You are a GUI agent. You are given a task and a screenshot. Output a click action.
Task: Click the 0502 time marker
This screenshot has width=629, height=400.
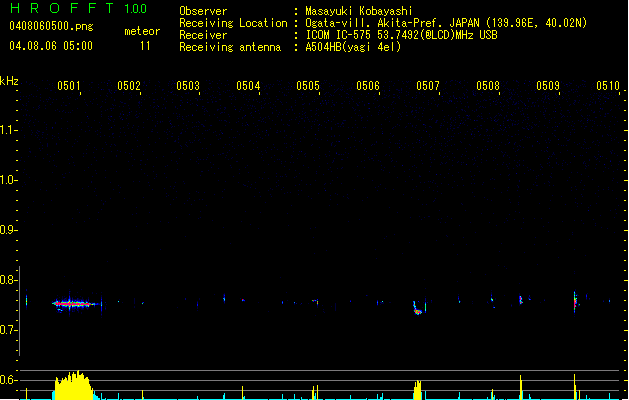(x=129, y=86)
